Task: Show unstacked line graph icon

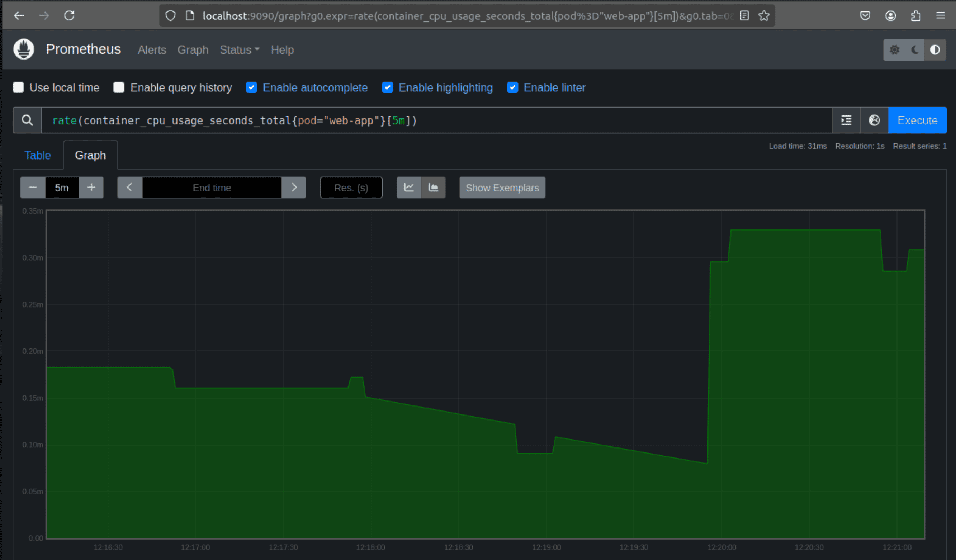Action: [409, 188]
